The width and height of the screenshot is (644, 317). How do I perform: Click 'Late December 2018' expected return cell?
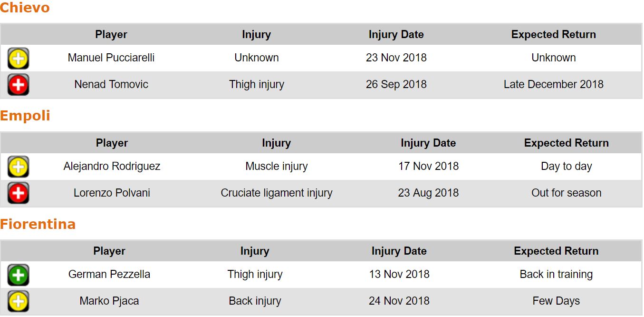pyautogui.click(x=554, y=85)
